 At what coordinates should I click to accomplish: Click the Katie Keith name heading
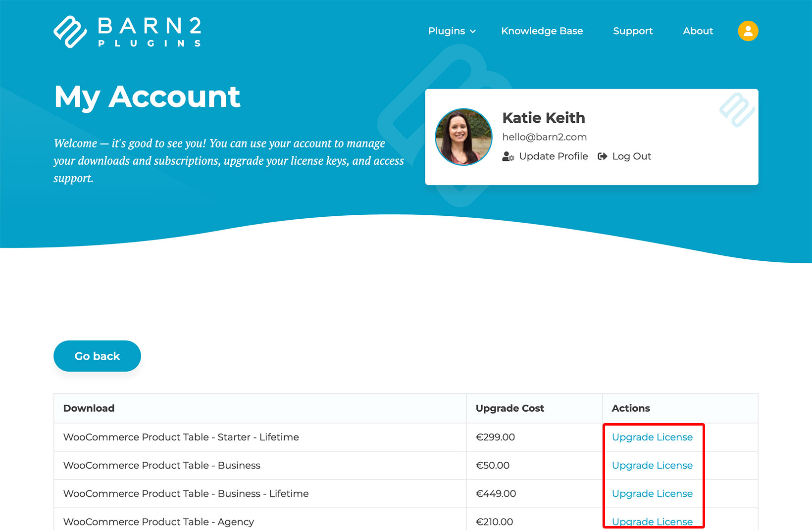pos(543,118)
